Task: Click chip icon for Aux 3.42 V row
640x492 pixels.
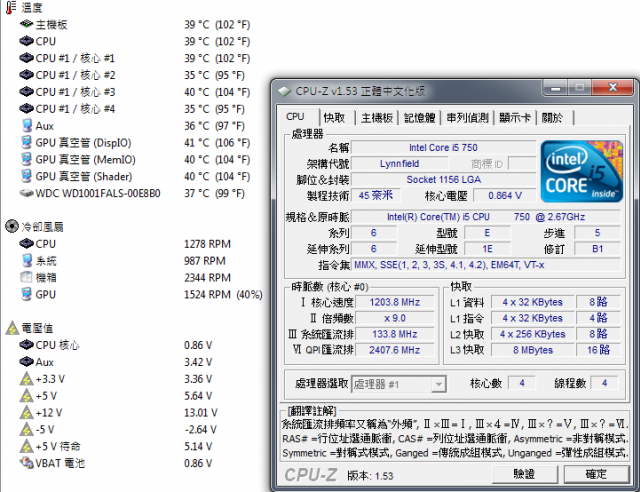Action: coord(26,362)
